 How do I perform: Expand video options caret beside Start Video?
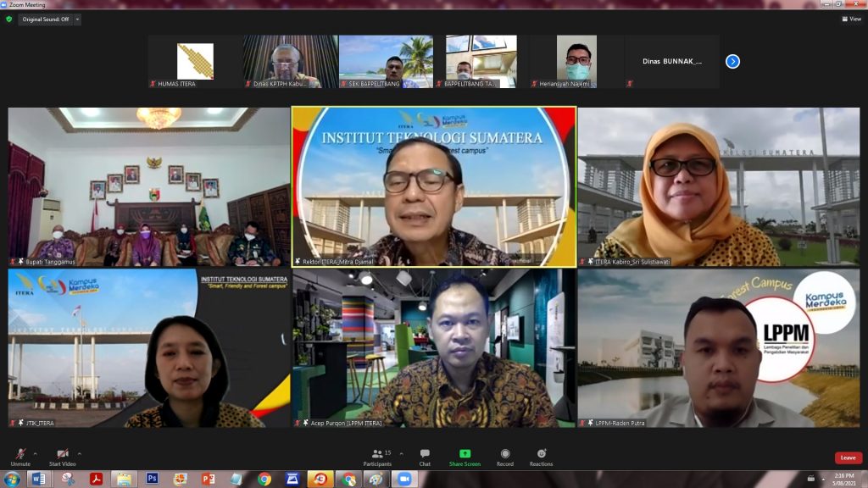tap(79, 454)
